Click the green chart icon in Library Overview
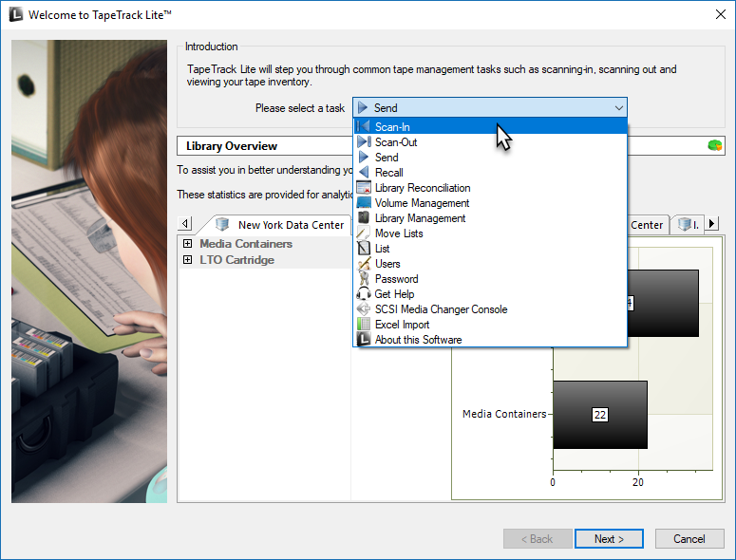 coord(715,146)
